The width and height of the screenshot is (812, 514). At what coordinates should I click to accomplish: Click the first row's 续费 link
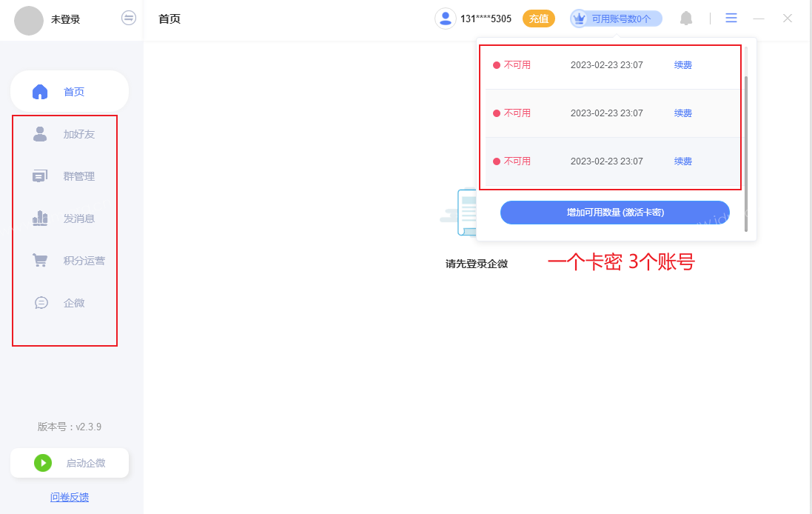click(x=683, y=64)
